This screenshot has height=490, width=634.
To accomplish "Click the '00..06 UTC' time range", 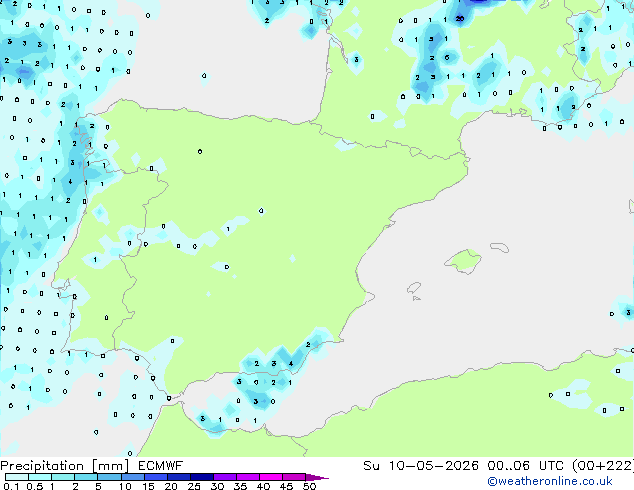I will [525, 466].
